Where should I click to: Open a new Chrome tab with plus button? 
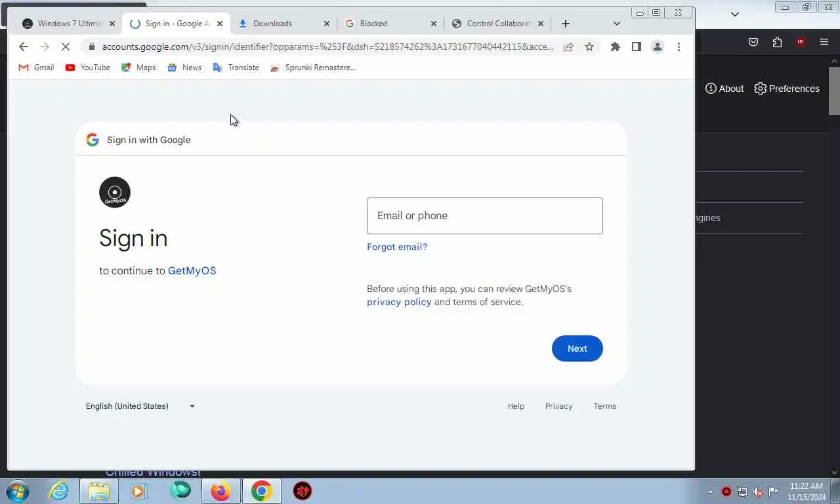[x=566, y=24]
